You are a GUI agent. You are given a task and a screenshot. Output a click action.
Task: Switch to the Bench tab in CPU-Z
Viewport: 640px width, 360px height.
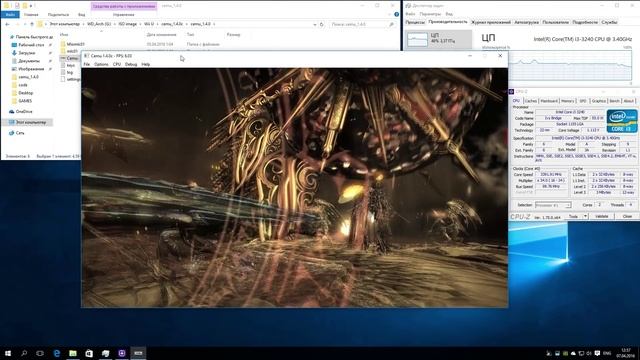[614, 101]
